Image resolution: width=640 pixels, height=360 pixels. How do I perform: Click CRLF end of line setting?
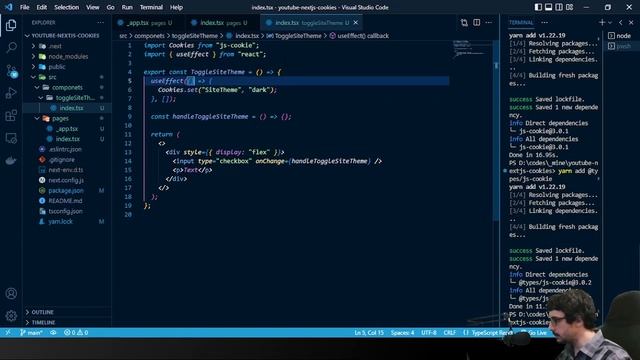pyautogui.click(x=449, y=333)
